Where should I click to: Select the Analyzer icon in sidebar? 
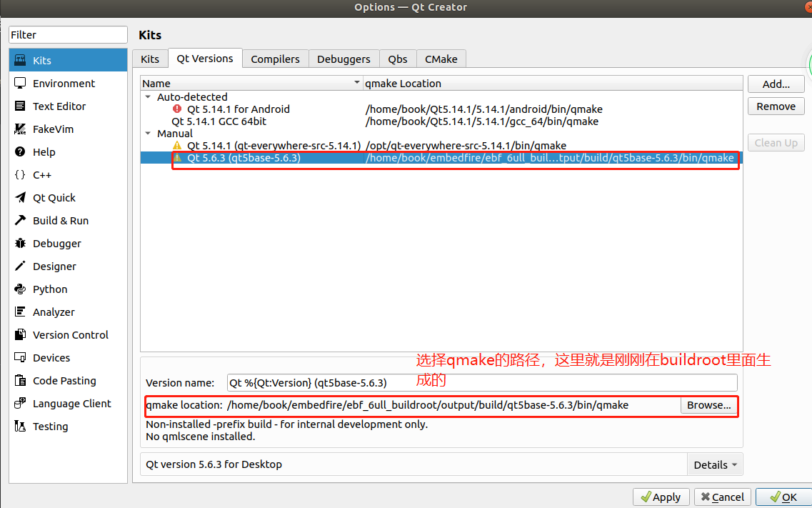20,312
